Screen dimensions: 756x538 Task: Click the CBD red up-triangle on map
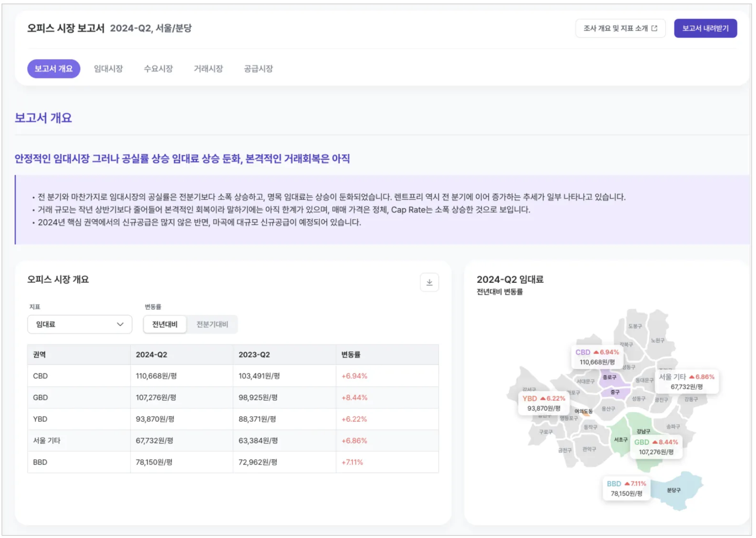point(596,352)
